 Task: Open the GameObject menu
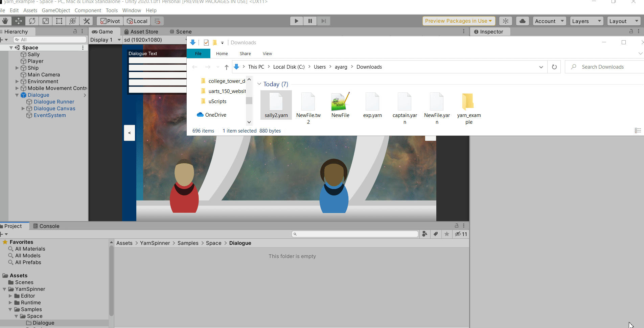coord(56,10)
